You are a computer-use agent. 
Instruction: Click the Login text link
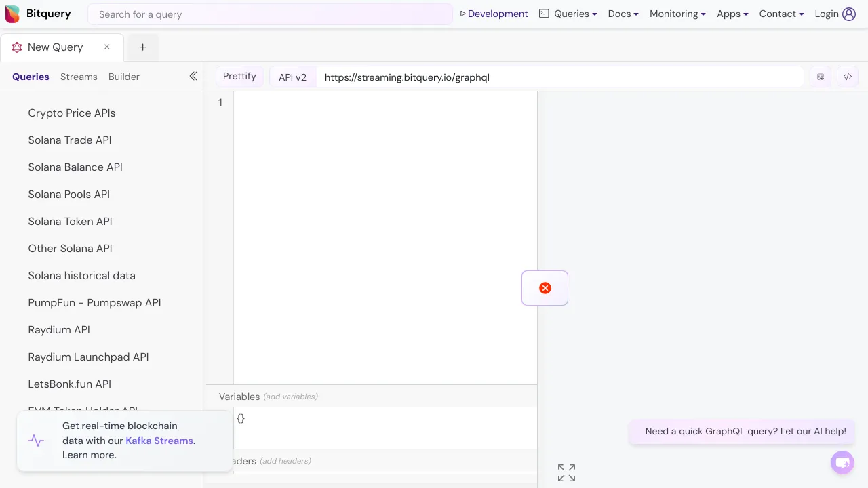(827, 14)
